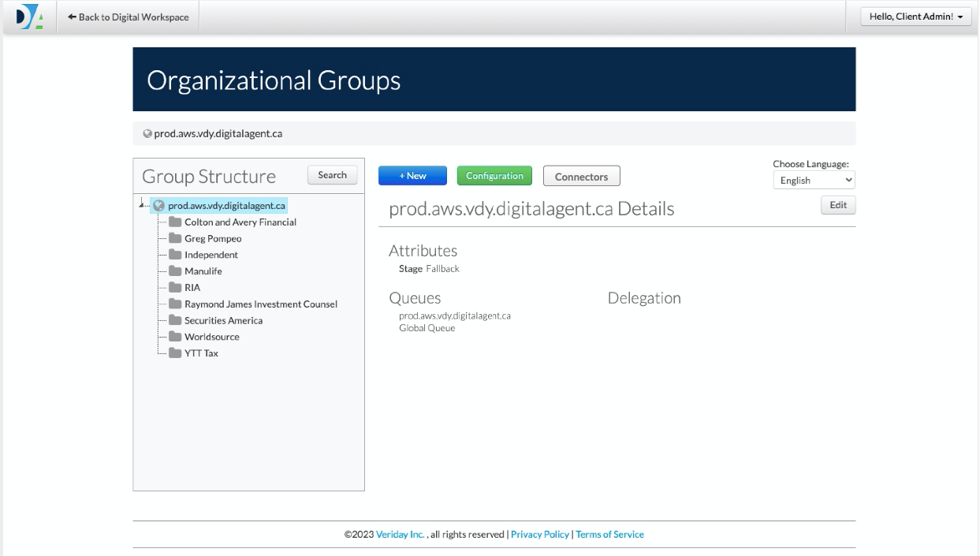Select the Greg Pompeo group
Screen dimensions: 980x556
tap(213, 239)
